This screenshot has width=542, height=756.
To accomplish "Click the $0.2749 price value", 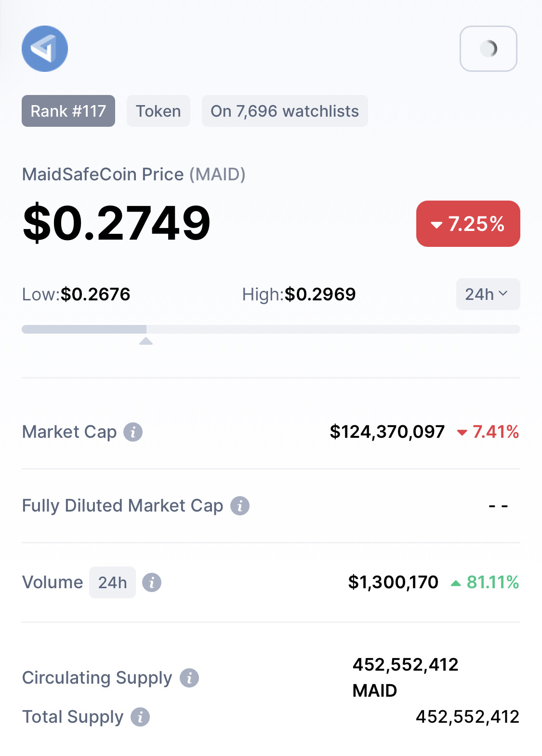I will pos(117,223).
